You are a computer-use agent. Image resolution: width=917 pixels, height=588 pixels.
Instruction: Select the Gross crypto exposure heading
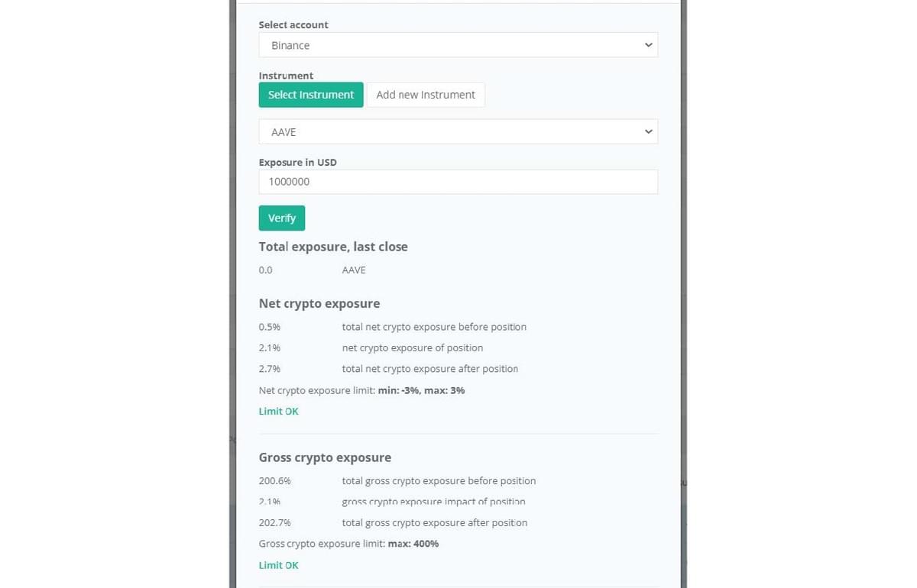(325, 457)
